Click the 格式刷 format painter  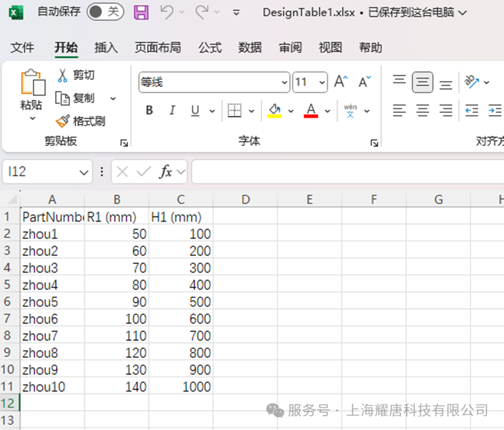point(80,121)
